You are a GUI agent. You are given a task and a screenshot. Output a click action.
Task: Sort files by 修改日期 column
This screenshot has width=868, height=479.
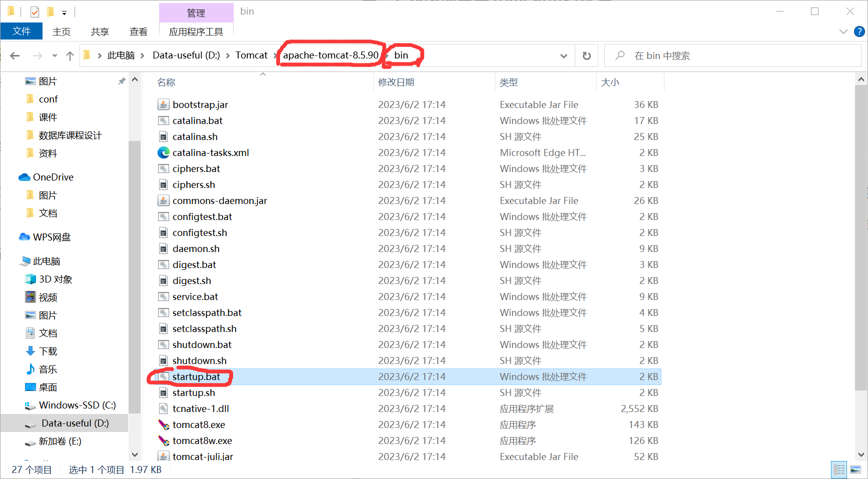[x=396, y=82]
